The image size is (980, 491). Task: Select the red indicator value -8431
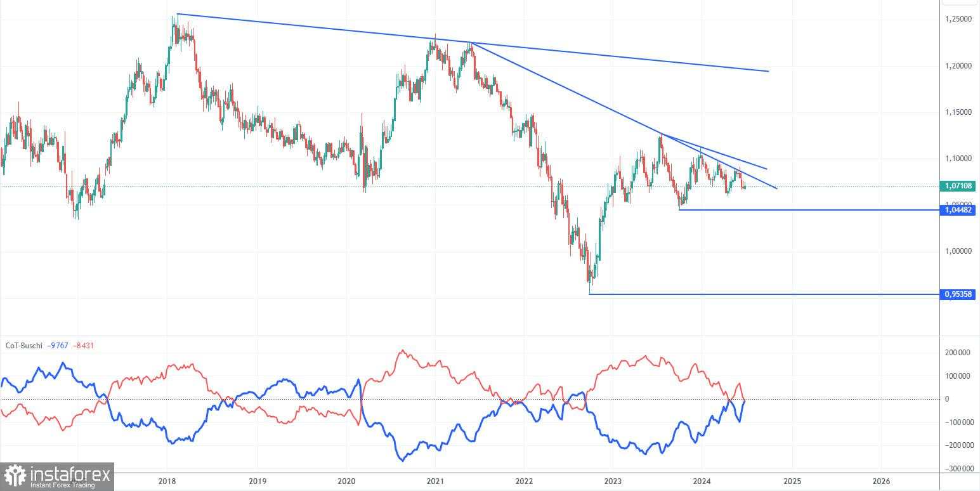84,346
